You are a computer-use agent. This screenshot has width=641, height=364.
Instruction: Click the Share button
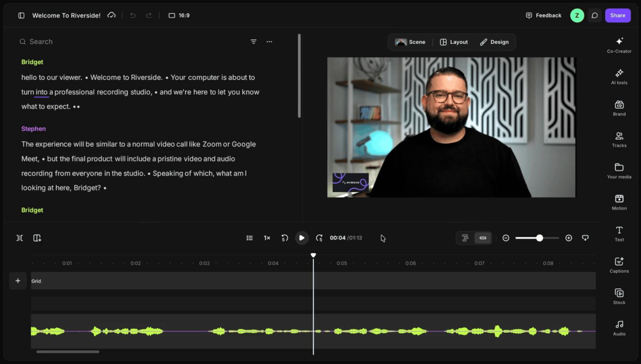tap(618, 15)
